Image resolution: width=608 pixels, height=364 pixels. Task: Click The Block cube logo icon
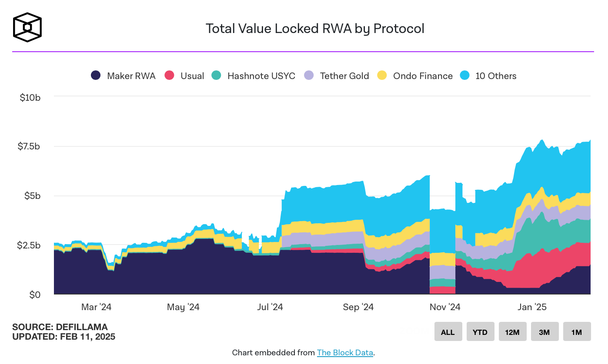(27, 27)
